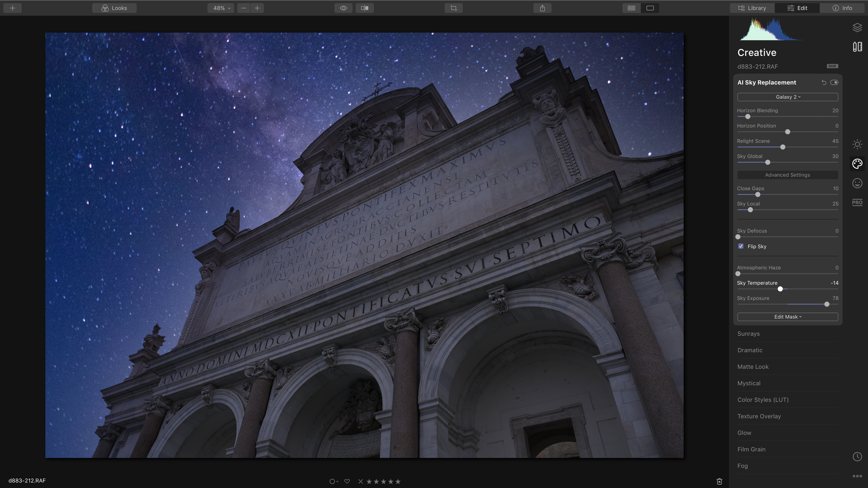Open the 48% zoom level dropdown

click(x=221, y=8)
